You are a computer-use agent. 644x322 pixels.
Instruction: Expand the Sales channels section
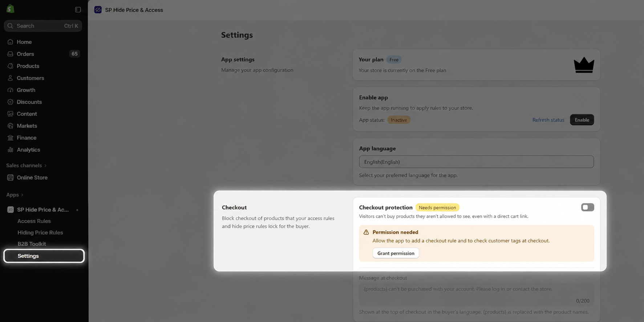[27, 165]
